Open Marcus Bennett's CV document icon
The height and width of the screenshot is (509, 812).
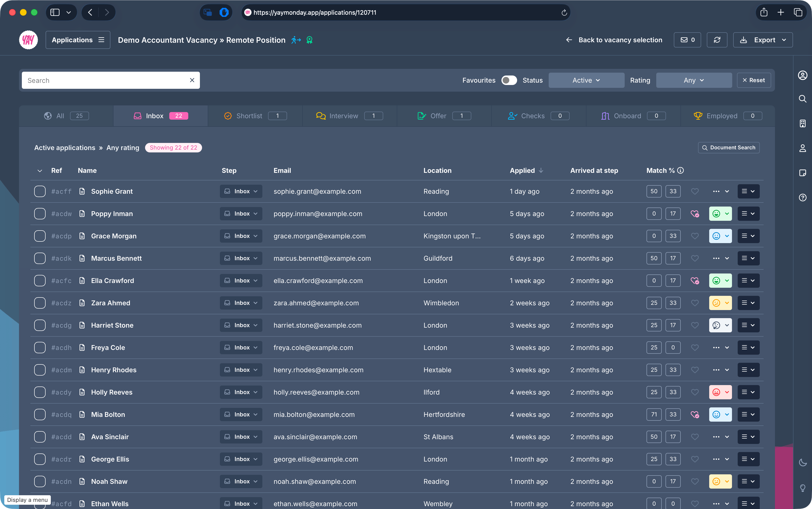82,258
